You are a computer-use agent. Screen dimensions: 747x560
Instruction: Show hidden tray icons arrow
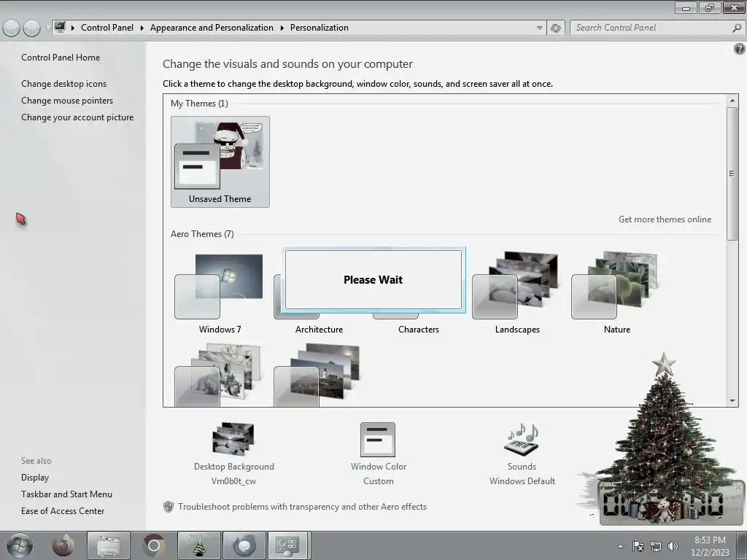click(x=620, y=546)
